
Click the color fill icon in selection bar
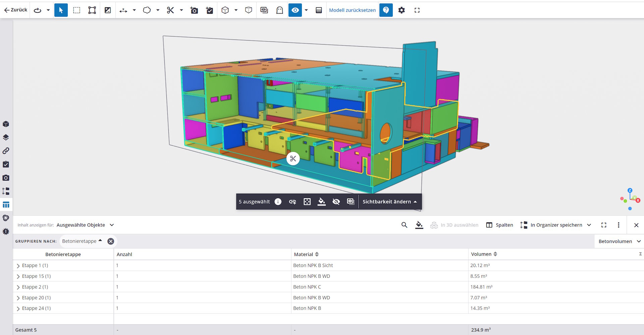[x=321, y=202]
